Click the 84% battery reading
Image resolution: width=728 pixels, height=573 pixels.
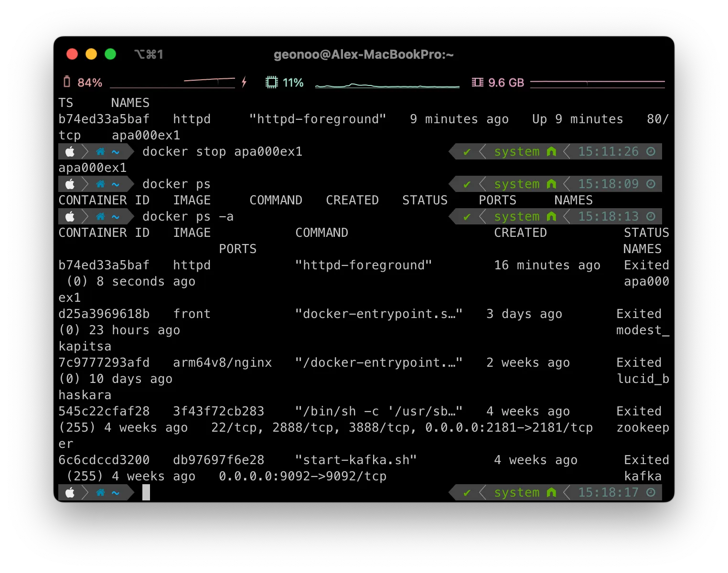(x=90, y=83)
